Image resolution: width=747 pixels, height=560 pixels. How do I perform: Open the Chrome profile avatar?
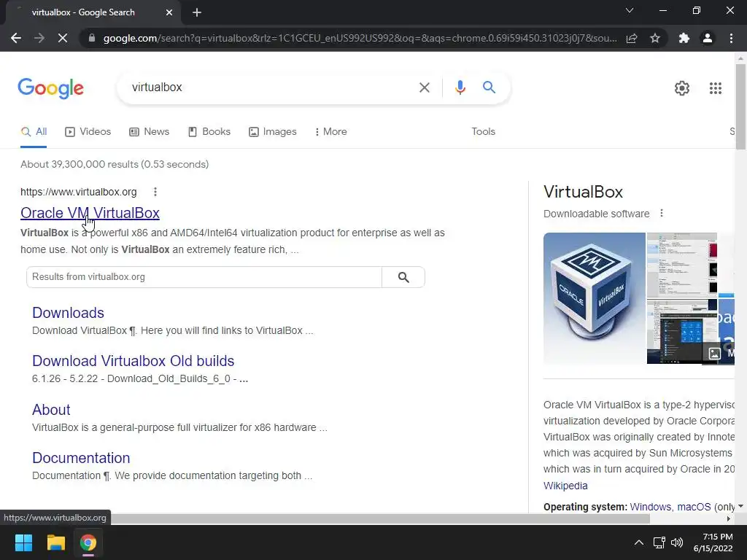click(x=708, y=38)
